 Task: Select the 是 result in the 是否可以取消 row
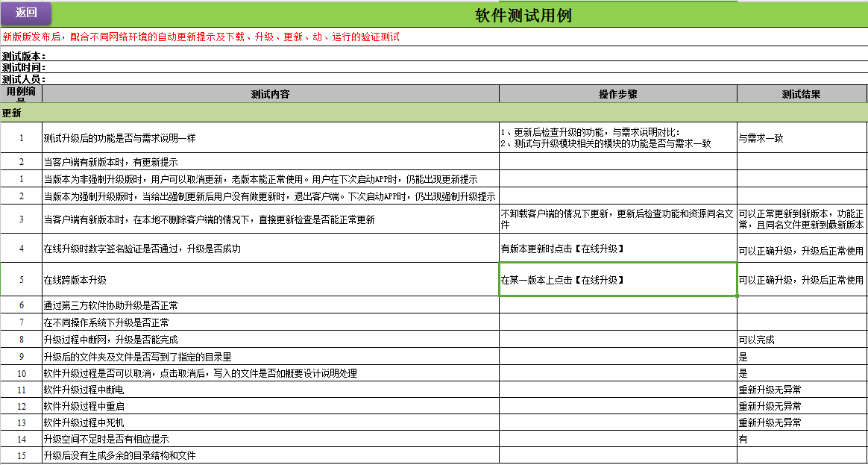pyautogui.click(x=801, y=373)
